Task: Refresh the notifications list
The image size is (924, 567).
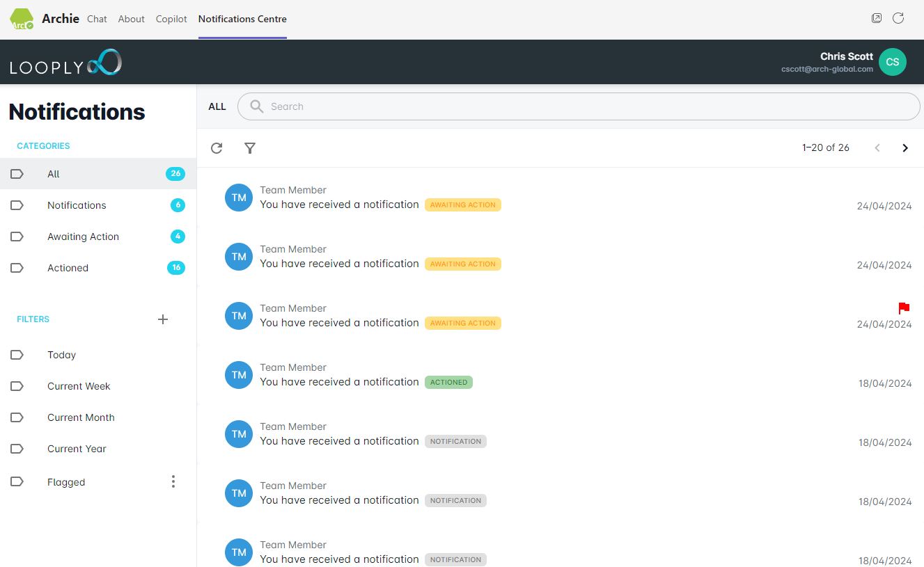Action: (x=217, y=147)
